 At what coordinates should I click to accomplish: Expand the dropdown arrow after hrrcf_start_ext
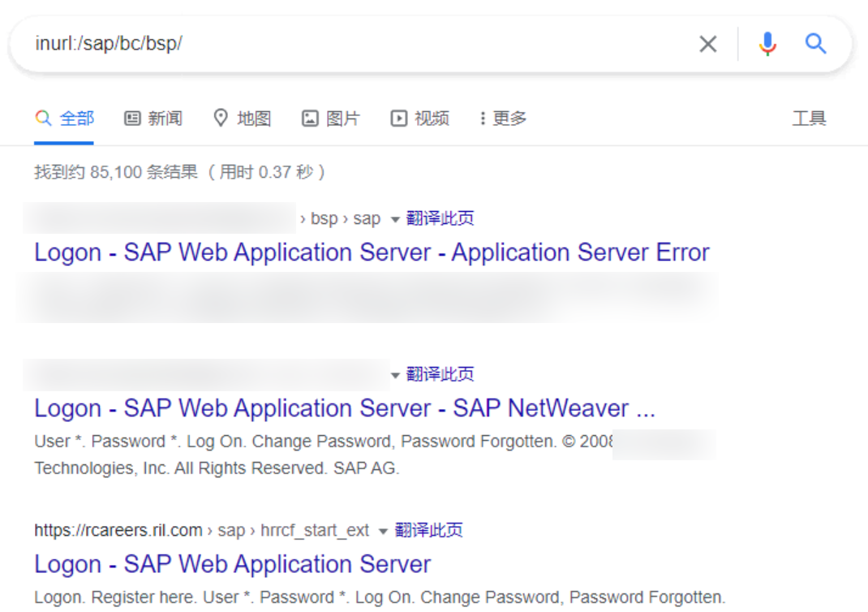tap(383, 531)
